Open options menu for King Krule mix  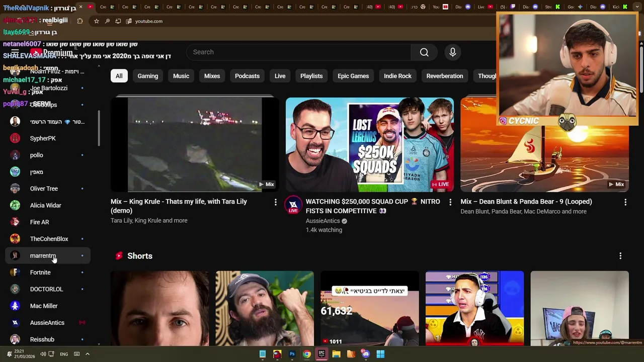pos(275,202)
